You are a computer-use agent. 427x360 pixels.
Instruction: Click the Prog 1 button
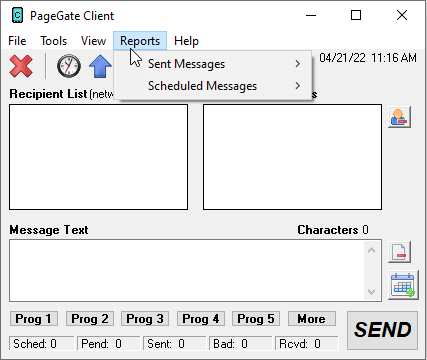34,319
